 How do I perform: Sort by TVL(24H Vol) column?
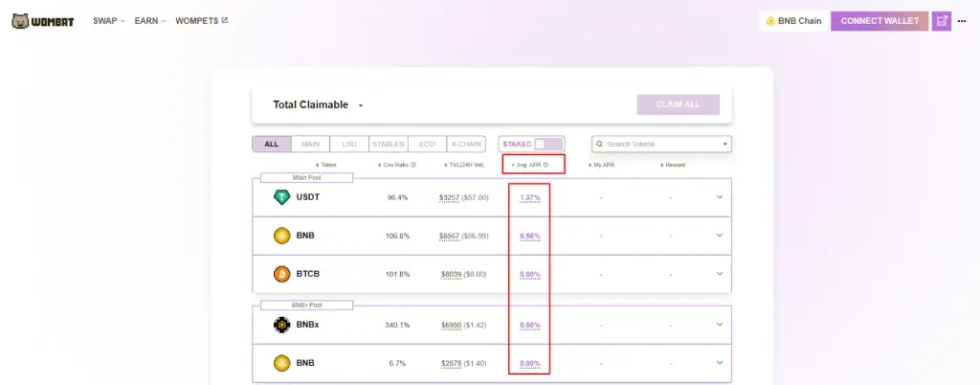pyautogui.click(x=464, y=165)
